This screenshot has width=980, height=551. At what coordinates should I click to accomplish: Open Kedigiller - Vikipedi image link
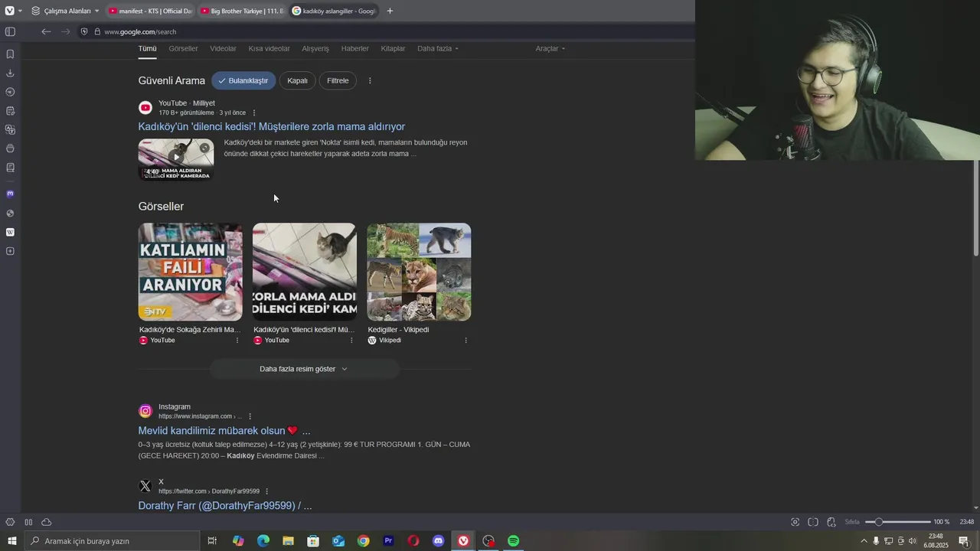(398, 330)
